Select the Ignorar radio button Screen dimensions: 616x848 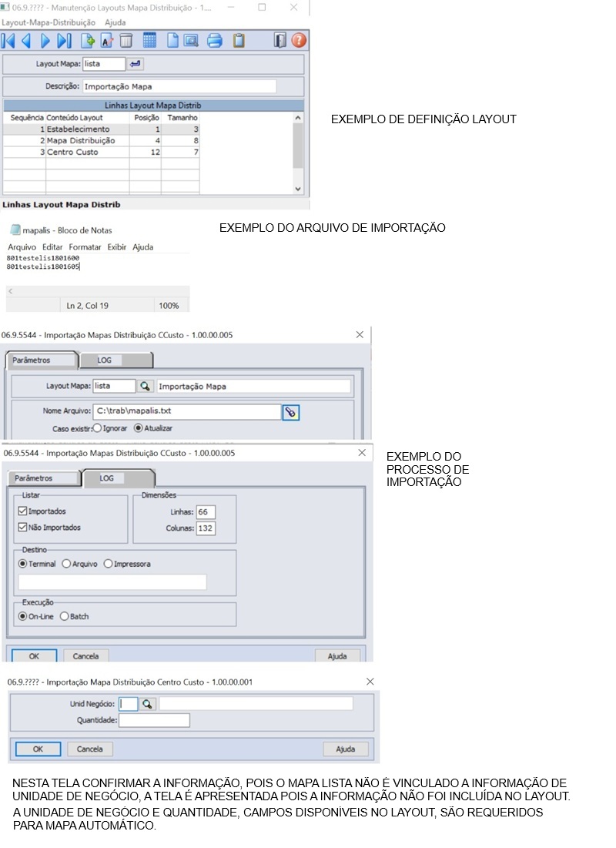pos(97,428)
